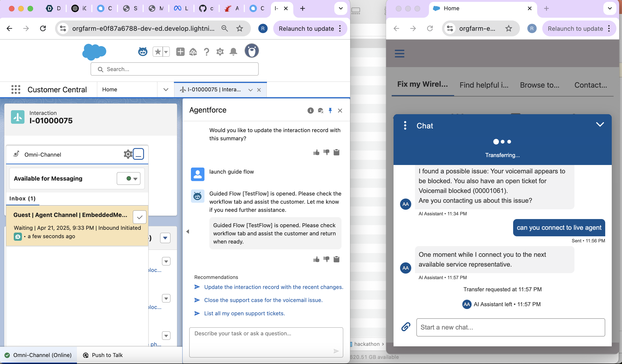Select the Inbox (1) tab

[22, 198]
